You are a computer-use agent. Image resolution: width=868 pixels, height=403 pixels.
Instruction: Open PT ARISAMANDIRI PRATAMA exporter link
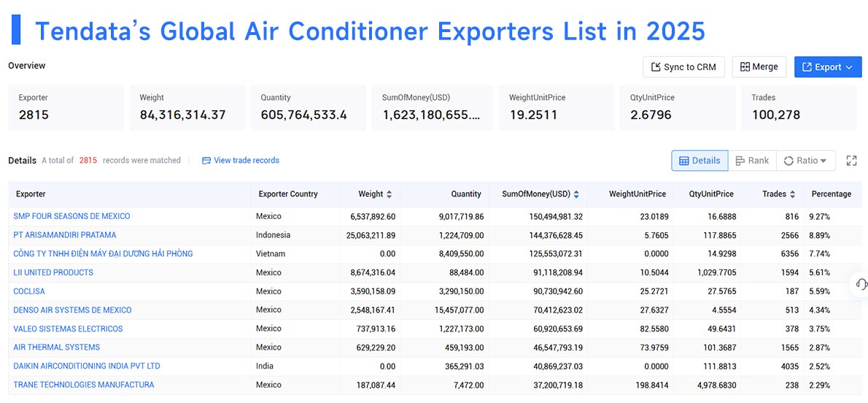tap(65, 235)
